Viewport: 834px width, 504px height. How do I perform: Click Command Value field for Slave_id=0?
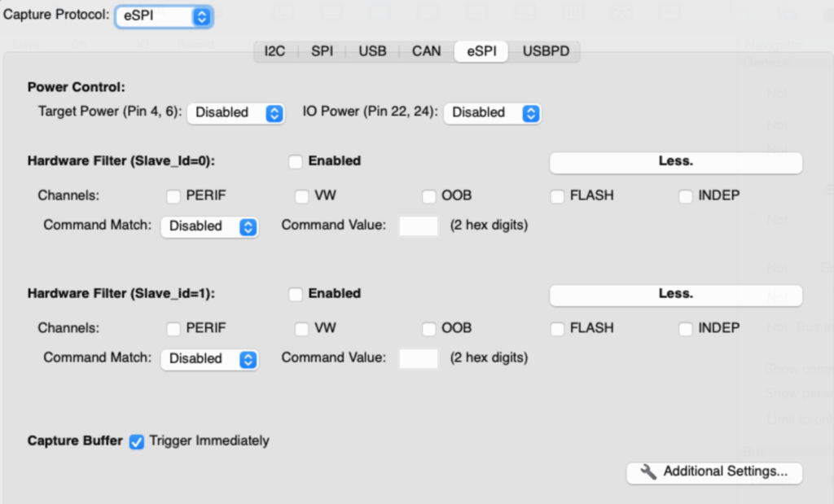coord(419,226)
